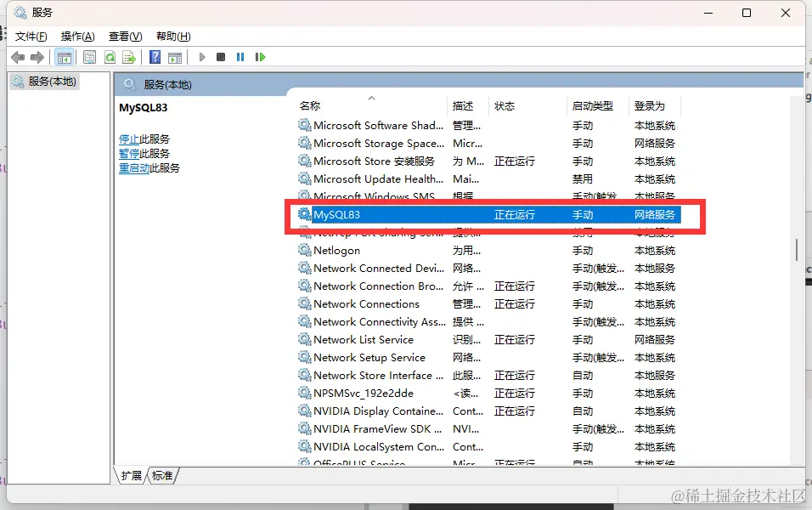Click 禁用 startup type of Microsoft Update Health

point(582,178)
